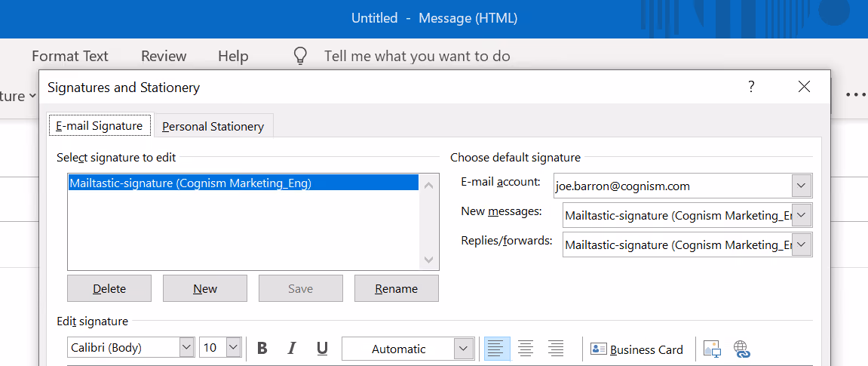Insert a Business Card

click(636, 349)
